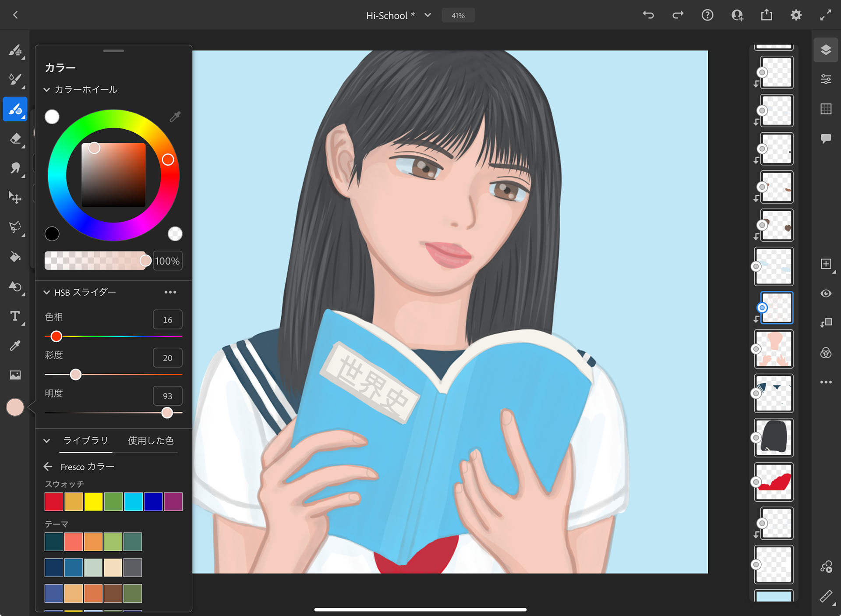
Task: Open app Settings gear
Action: tap(796, 15)
